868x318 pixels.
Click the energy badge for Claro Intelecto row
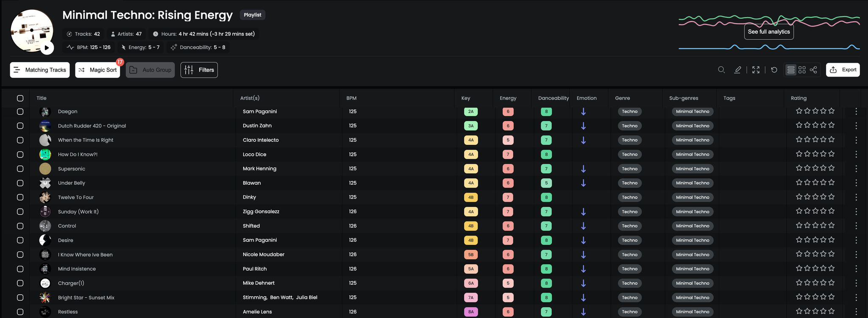508,140
